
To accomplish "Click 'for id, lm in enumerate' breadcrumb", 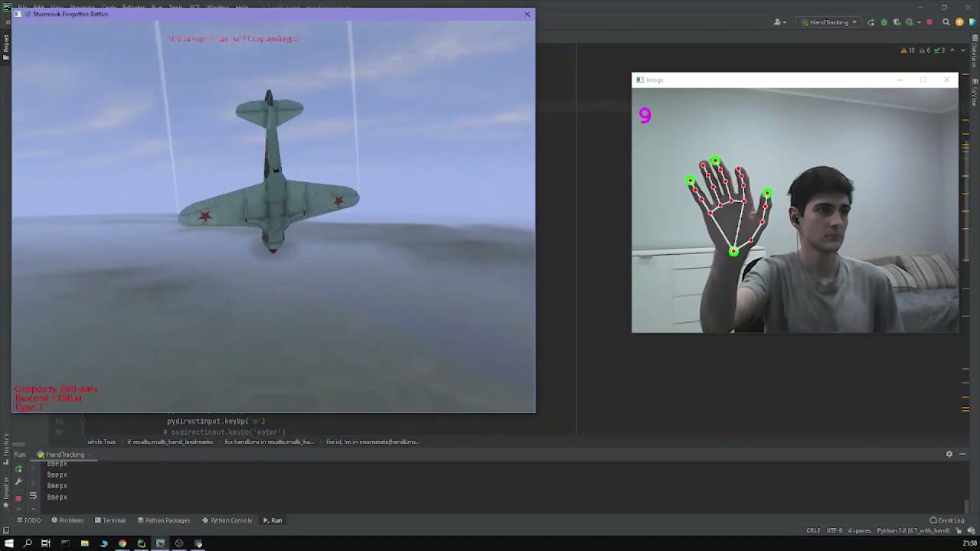I will pos(373,442).
